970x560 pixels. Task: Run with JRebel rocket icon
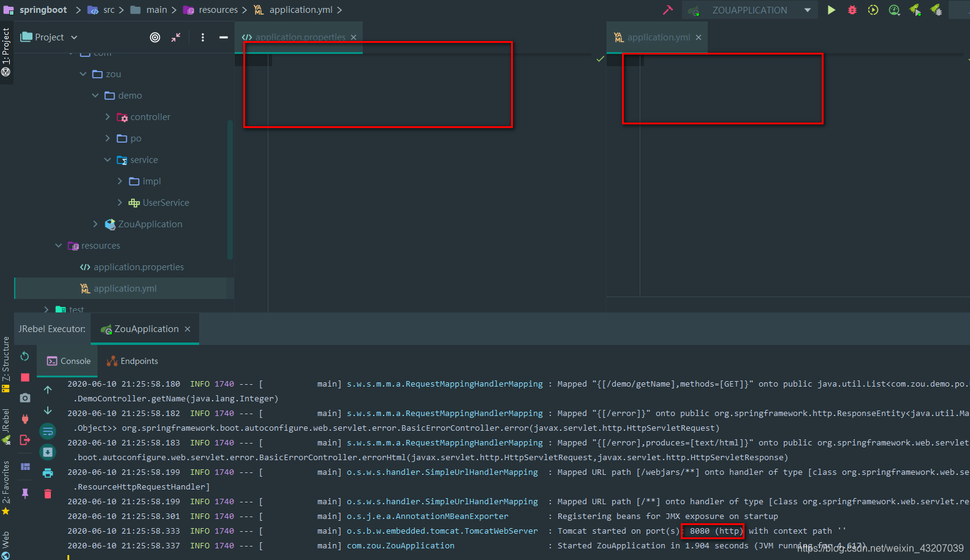915,10
